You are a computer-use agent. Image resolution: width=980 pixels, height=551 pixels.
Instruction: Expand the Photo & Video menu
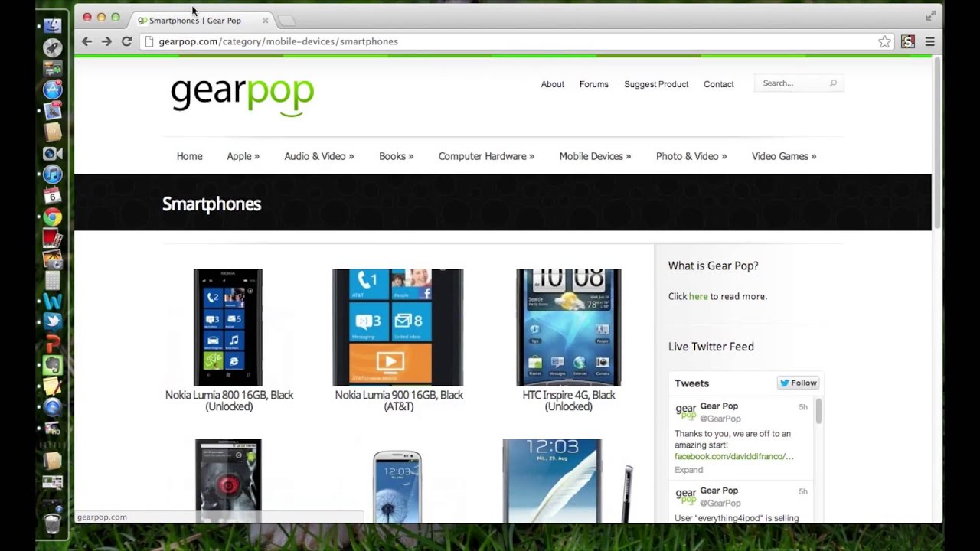click(691, 156)
